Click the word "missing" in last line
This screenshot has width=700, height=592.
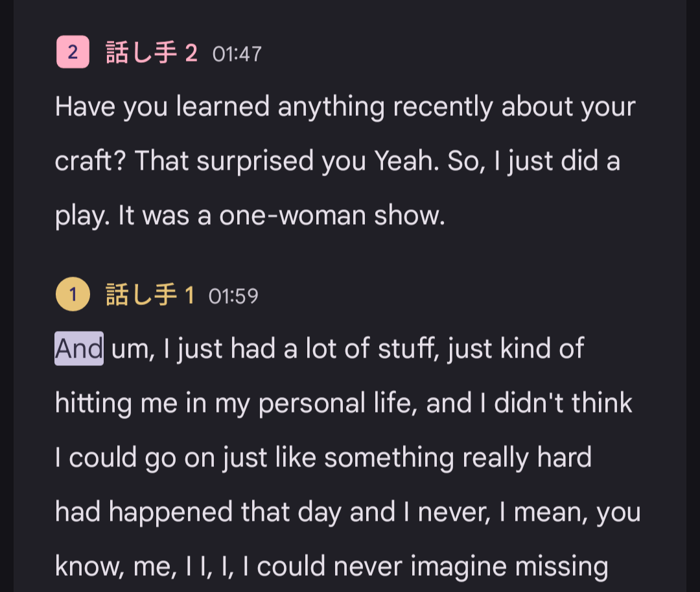[x=561, y=567]
